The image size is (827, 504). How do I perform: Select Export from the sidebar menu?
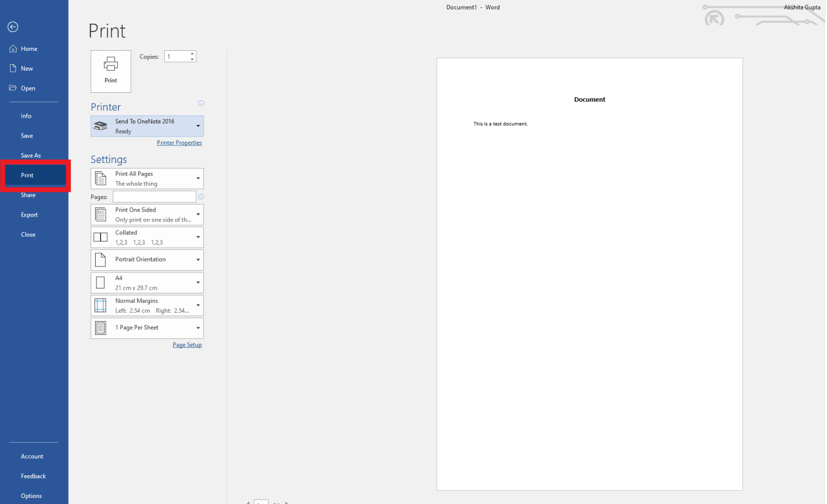pyautogui.click(x=29, y=214)
